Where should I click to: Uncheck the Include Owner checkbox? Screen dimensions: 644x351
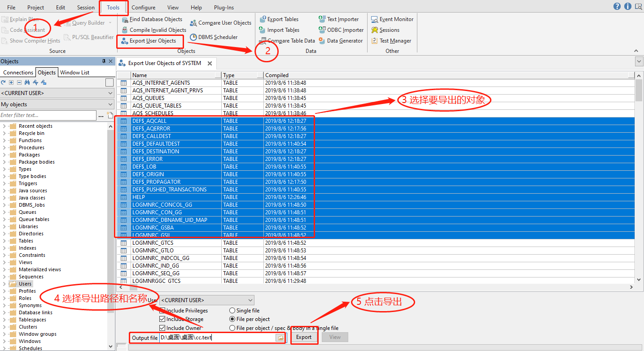(162, 328)
